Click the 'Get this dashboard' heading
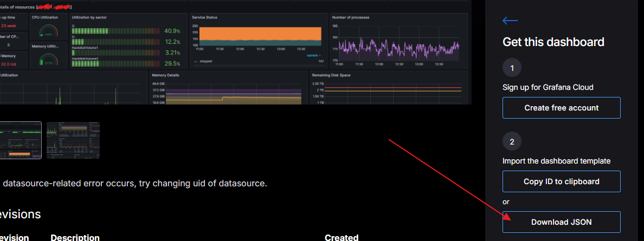The width and height of the screenshot is (644, 241). [x=553, y=42]
